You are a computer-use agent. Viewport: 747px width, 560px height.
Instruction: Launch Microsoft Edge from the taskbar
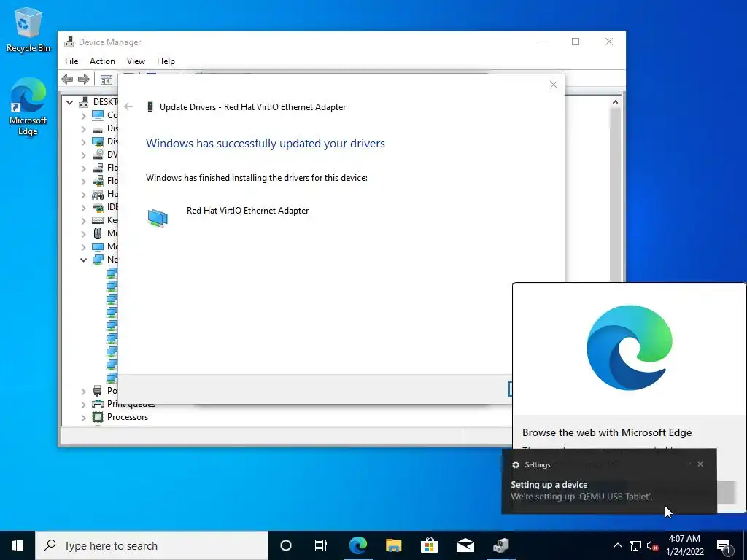357,545
